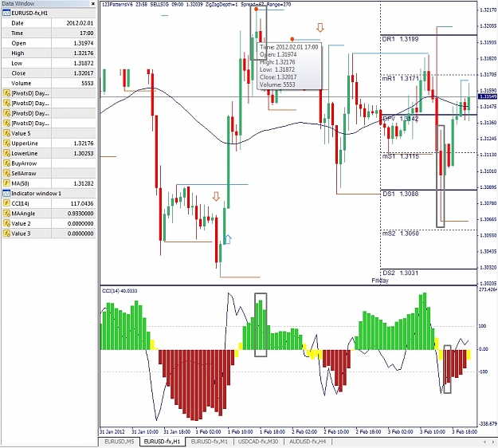Click the CCI(14) 40.0333 indicator label
The image size is (498, 448).
120,291
